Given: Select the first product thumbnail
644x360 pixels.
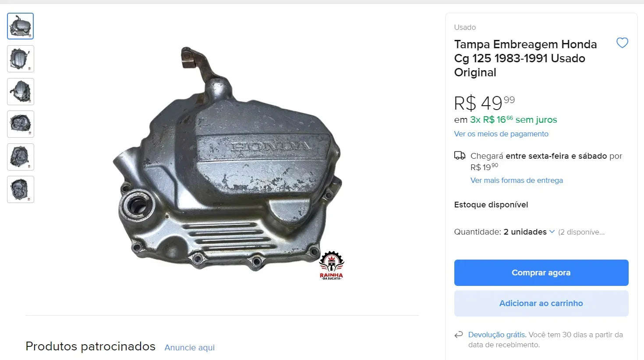Looking at the screenshot, I should pyautogui.click(x=21, y=26).
